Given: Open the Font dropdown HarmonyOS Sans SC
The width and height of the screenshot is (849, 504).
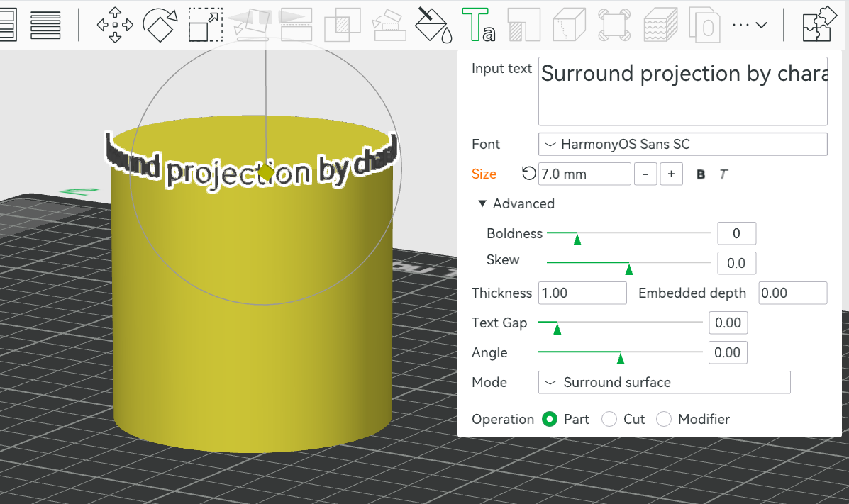Looking at the screenshot, I should [x=683, y=144].
